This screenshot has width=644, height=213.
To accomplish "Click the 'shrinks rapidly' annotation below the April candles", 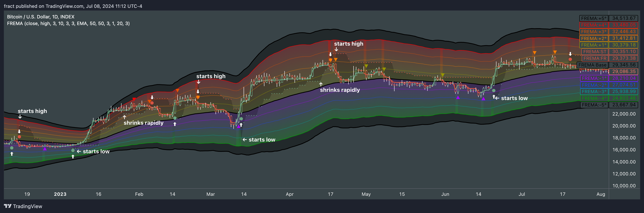I will [x=340, y=90].
